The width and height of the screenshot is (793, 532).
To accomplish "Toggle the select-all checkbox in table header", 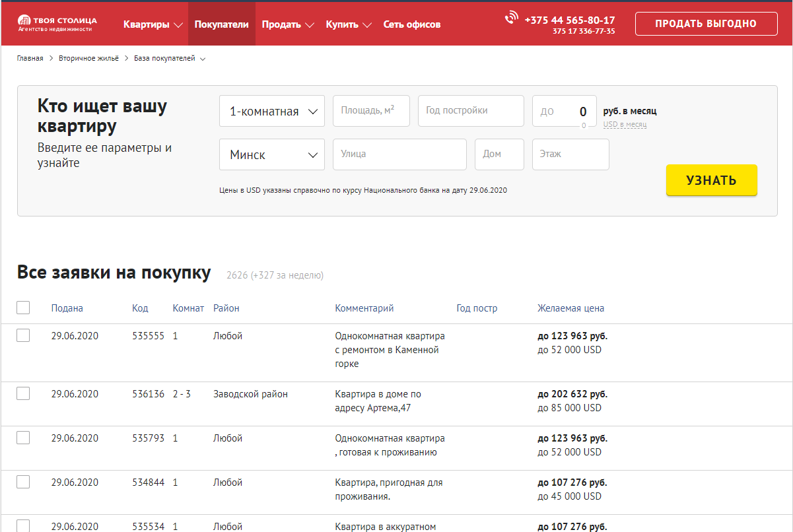I will click(x=23, y=308).
